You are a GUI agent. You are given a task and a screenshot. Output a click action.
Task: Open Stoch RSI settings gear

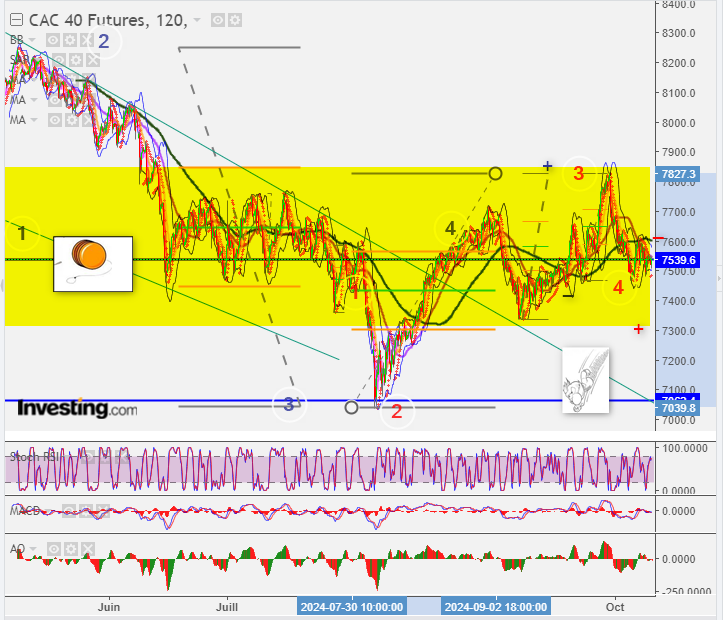[104, 457]
